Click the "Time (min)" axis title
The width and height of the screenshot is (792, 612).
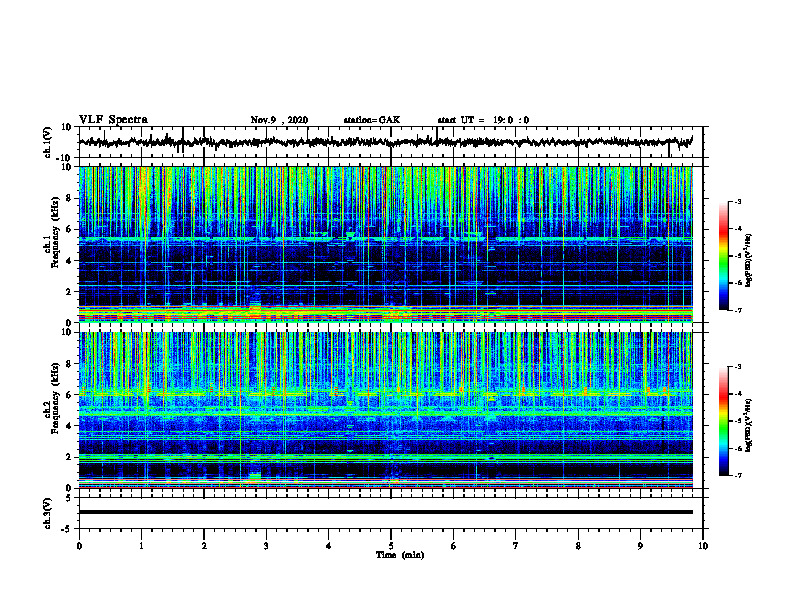[400, 555]
